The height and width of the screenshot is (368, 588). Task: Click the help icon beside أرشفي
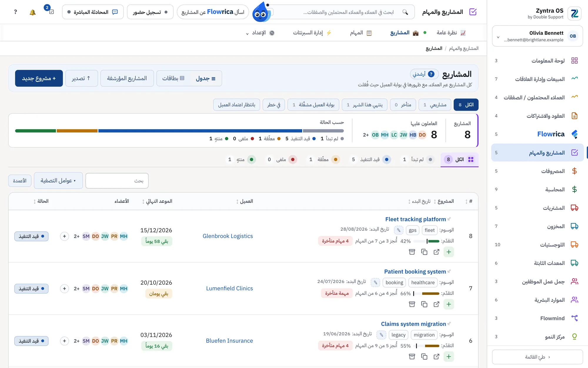(431, 74)
